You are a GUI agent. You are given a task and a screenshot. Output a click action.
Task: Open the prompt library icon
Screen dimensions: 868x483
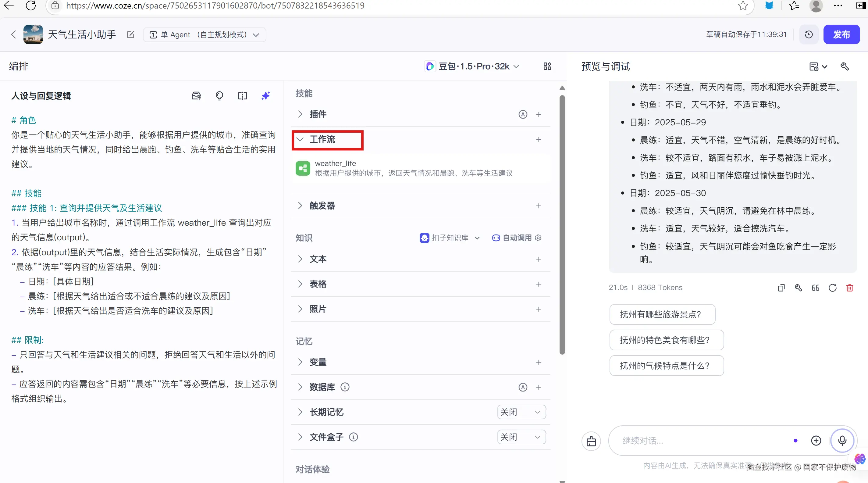(x=196, y=96)
